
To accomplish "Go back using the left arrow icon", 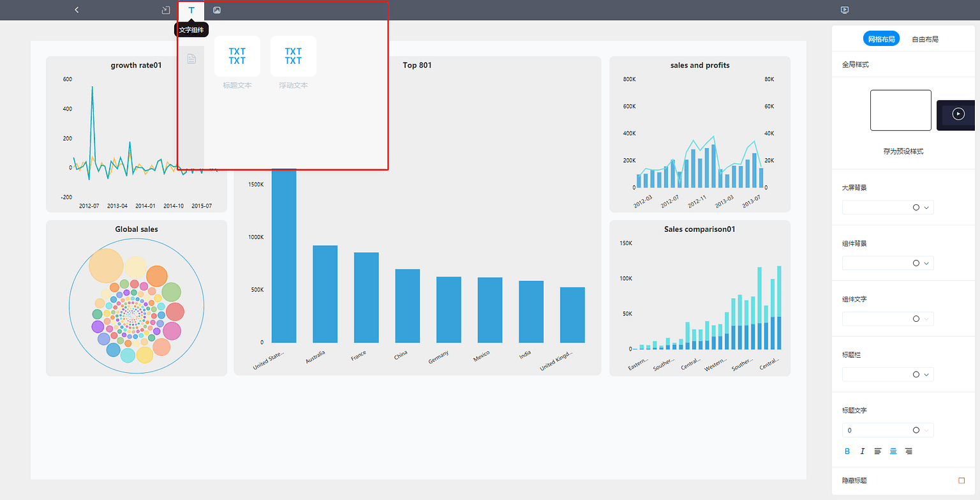I will click(x=77, y=10).
